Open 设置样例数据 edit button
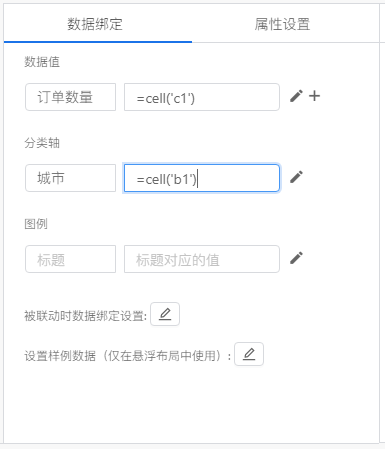The width and height of the screenshot is (385, 449). pos(249,354)
